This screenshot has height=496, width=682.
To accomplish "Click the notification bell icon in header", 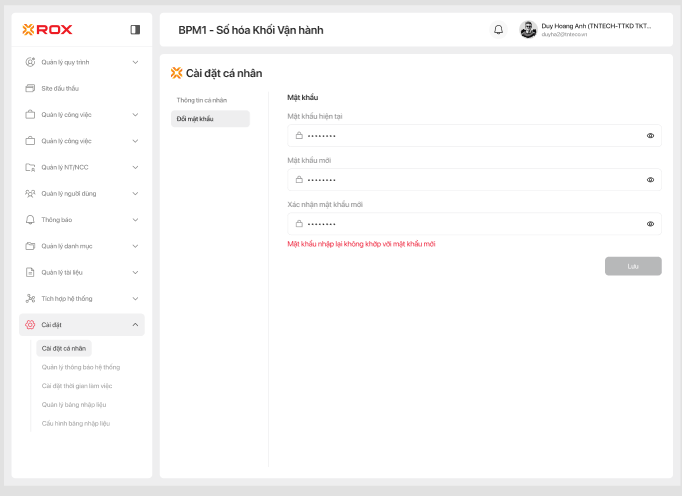I will tap(498, 30).
